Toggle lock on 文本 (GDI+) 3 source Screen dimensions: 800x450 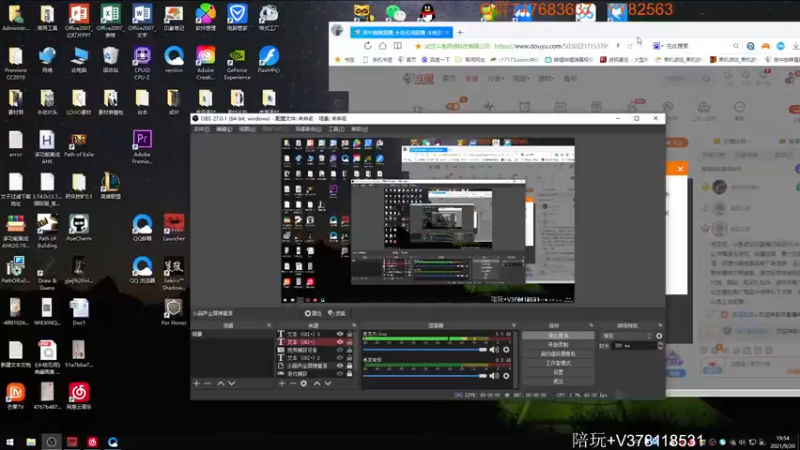point(349,334)
